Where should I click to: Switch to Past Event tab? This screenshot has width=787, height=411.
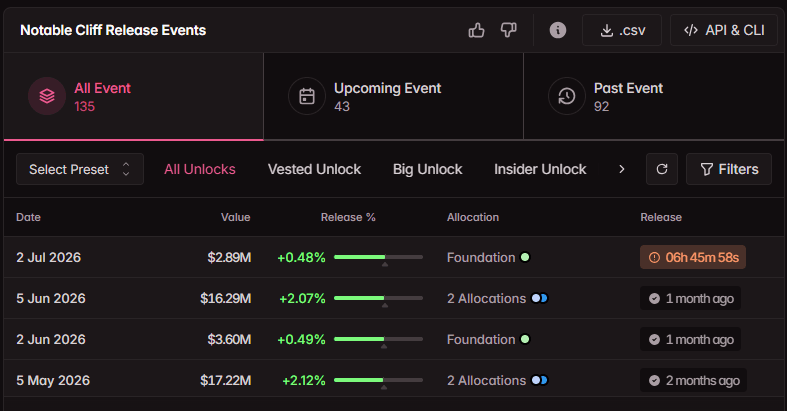[653, 96]
